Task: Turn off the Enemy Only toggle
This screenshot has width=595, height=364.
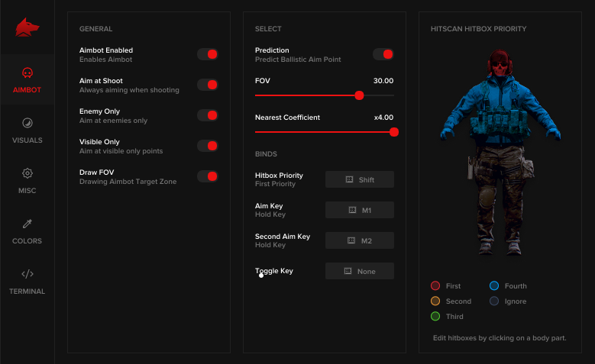Action: pyautogui.click(x=208, y=115)
